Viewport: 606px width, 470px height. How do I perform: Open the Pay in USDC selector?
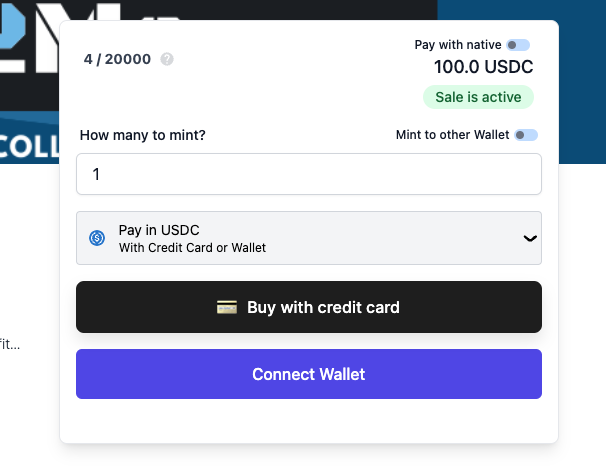tap(308, 238)
